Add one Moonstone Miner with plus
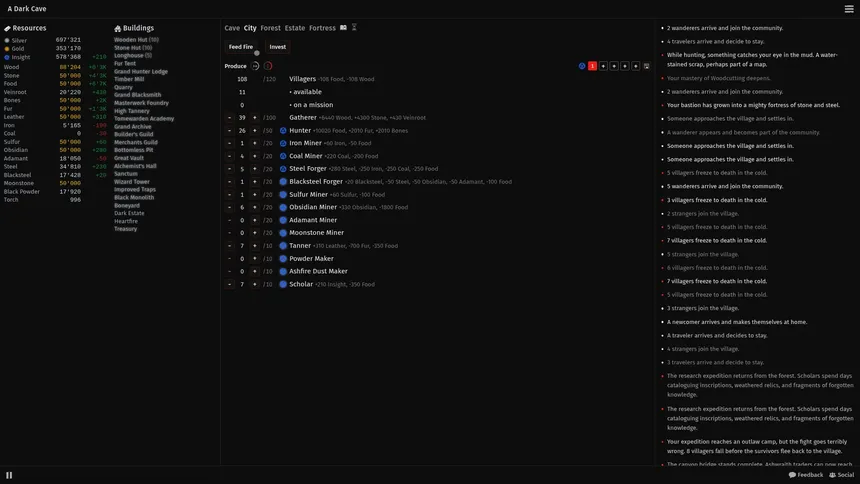The image size is (860, 484). tap(254, 233)
